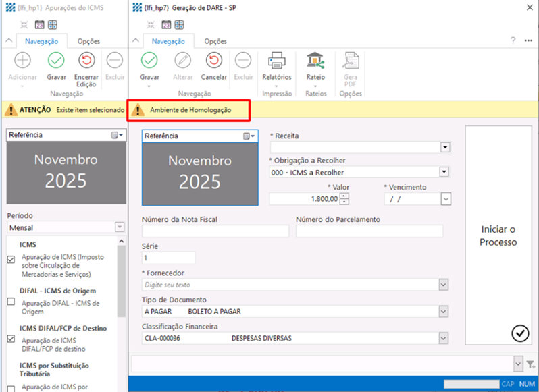This screenshot has width=539, height=392.
Task: Enable DIFAL - ICMS de Origem checkbox
Action: tap(11, 302)
